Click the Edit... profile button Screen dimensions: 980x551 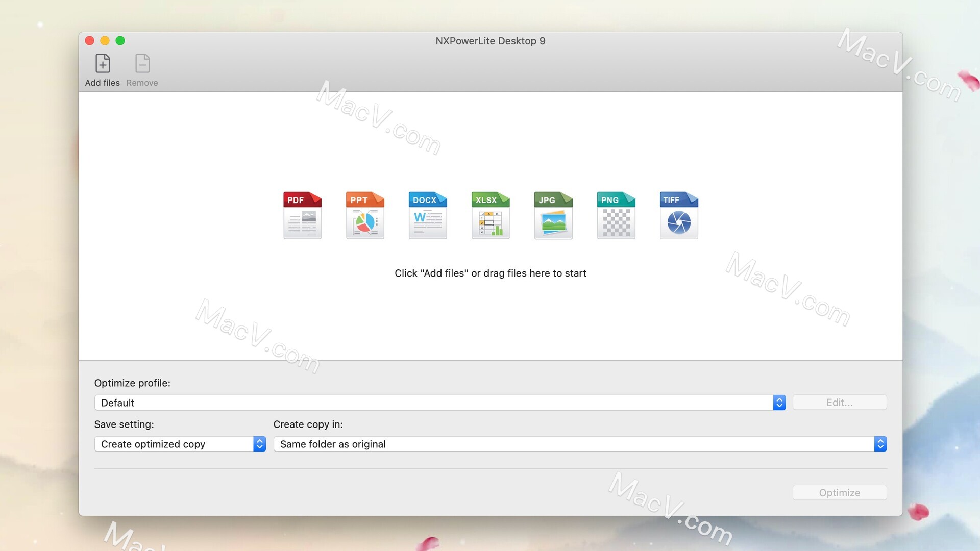(840, 403)
